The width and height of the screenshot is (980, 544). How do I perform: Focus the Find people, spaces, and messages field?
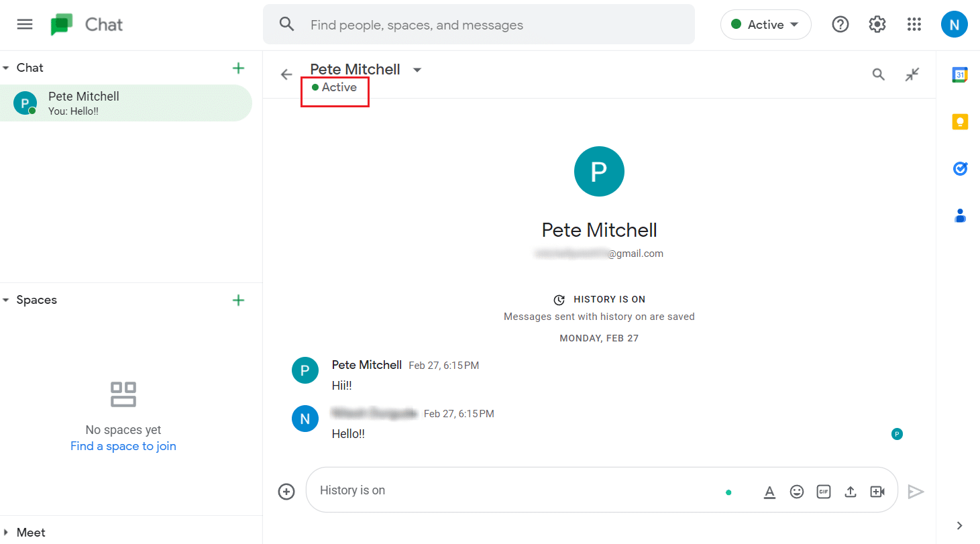click(479, 25)
